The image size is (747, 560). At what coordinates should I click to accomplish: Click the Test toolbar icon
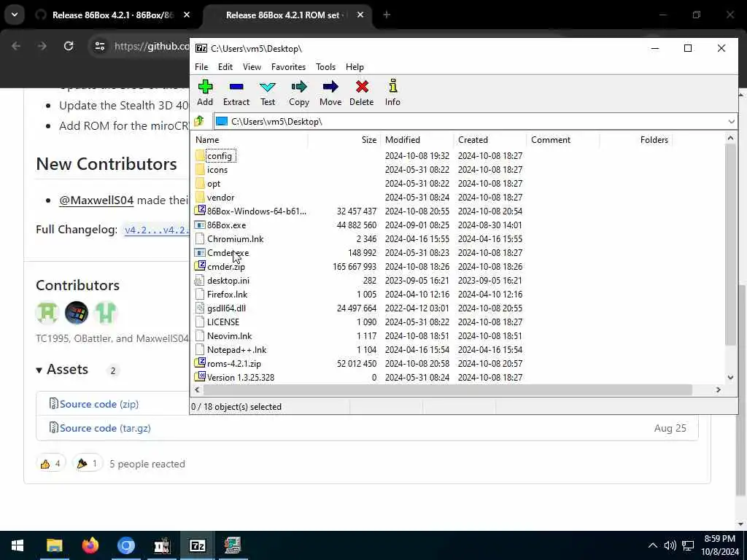pos(268,93)
